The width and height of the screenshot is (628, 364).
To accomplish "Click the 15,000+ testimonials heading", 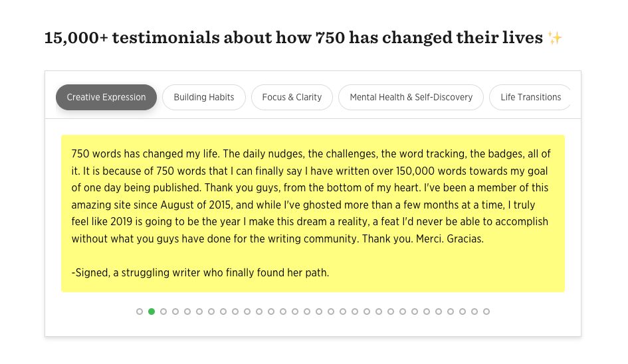I will (293, 38).
